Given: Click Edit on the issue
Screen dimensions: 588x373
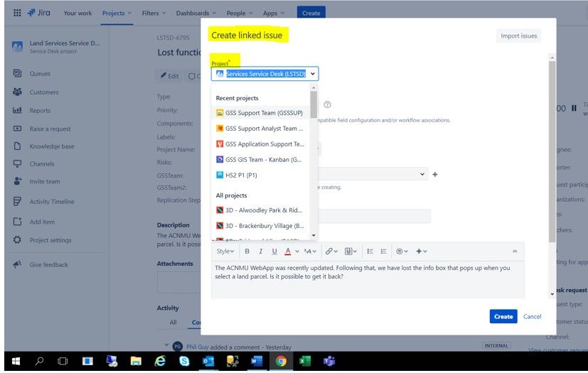Looking at the screenshot, I should [x=169, y=76].
